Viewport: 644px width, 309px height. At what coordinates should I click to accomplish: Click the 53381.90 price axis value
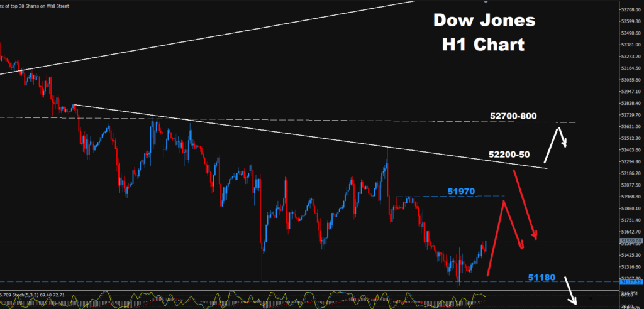point(631,45)
